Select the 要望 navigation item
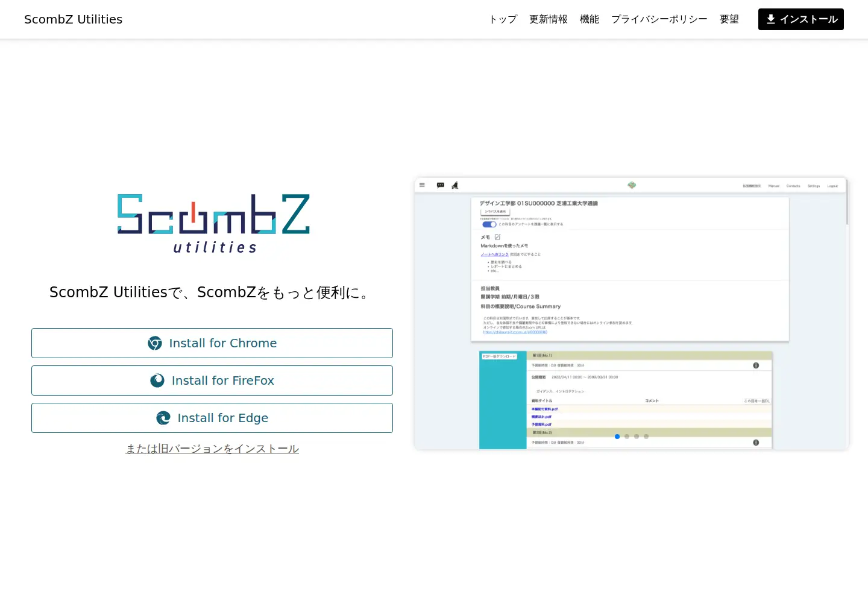Image resolution: width=868 pixels, height=603 pixels. pyautogui.click(x=729, y=19)
